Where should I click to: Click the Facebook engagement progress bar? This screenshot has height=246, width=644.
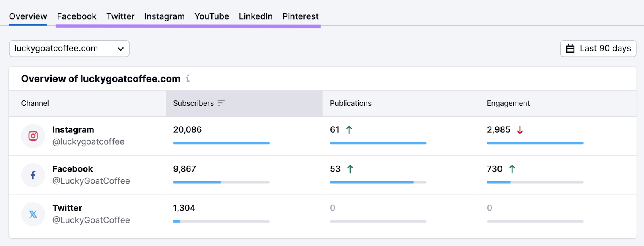pyautogui.click(x=535, y=182)
